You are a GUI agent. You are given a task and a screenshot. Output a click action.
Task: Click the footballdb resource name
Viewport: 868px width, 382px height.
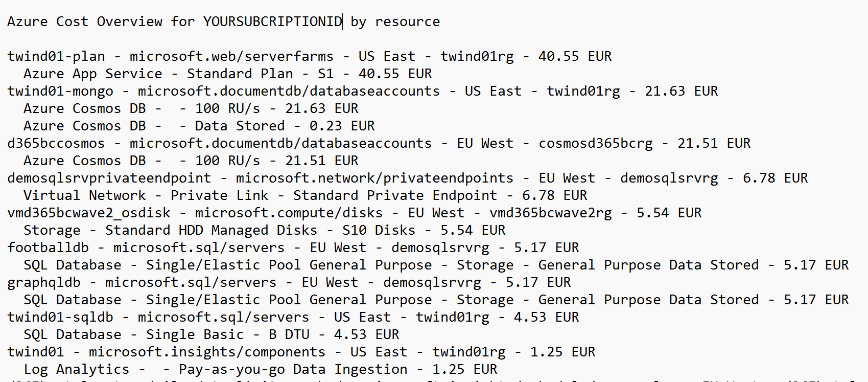coord(48,248)
